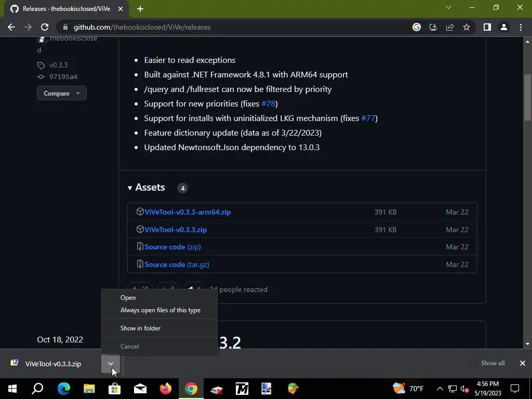
Task: Open downloaded ViVeTool-v0.3.3.zip in download bar
Action: [x=53, y=364]
